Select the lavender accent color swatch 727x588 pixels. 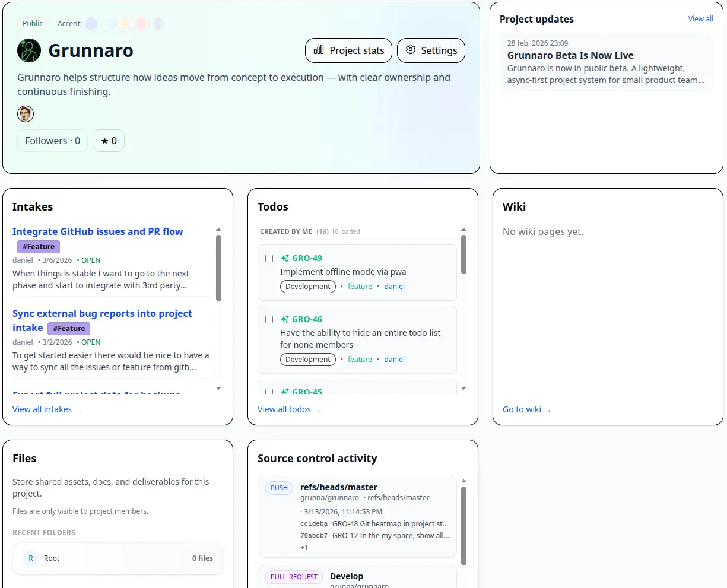(91, 24)
